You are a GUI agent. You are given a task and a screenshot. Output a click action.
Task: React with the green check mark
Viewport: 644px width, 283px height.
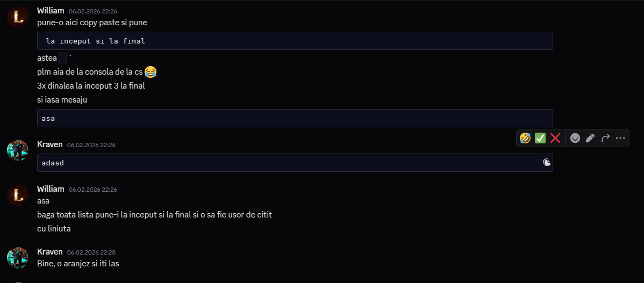click(x=540, y=138)
